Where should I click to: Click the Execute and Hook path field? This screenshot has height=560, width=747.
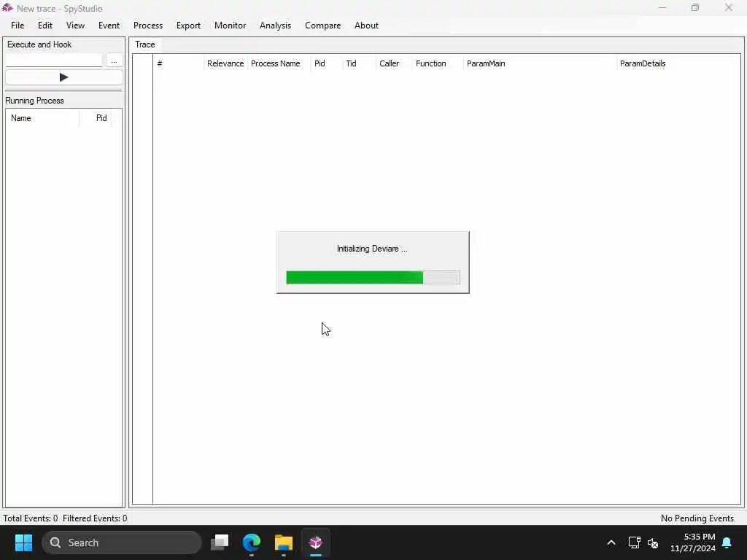53,61
